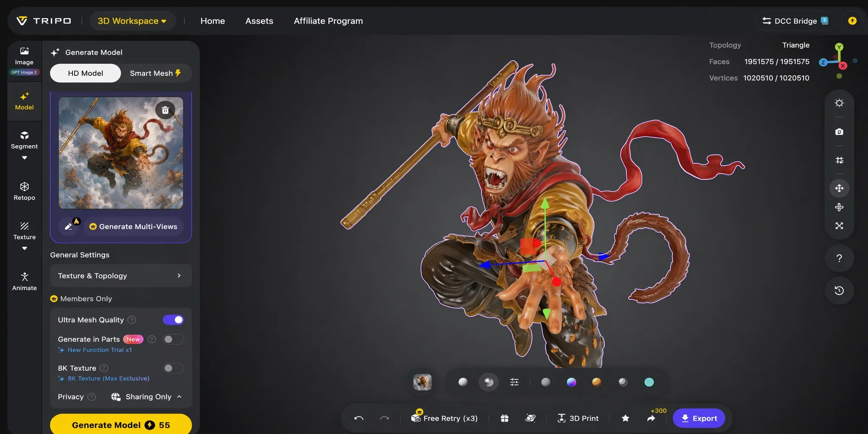This screenshot has width=868, height=434.
Task: Enable 8K Texture
Action: coord(173,368)
